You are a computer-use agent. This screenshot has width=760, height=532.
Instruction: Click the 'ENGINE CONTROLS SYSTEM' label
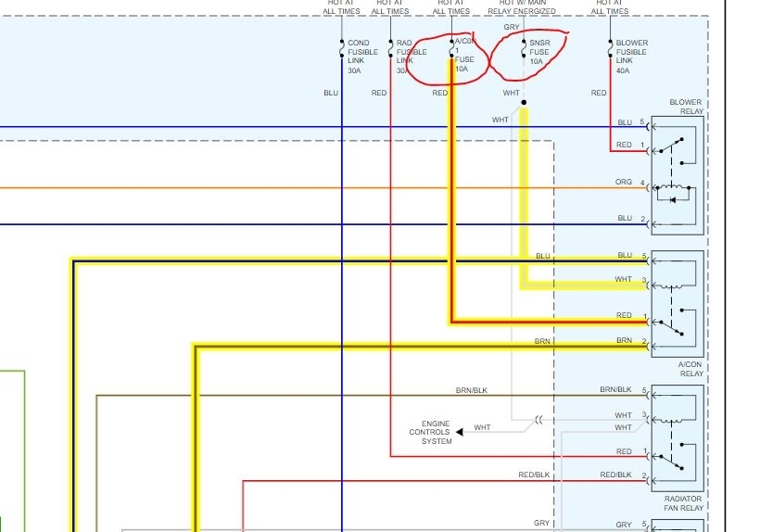pos(430,432)
